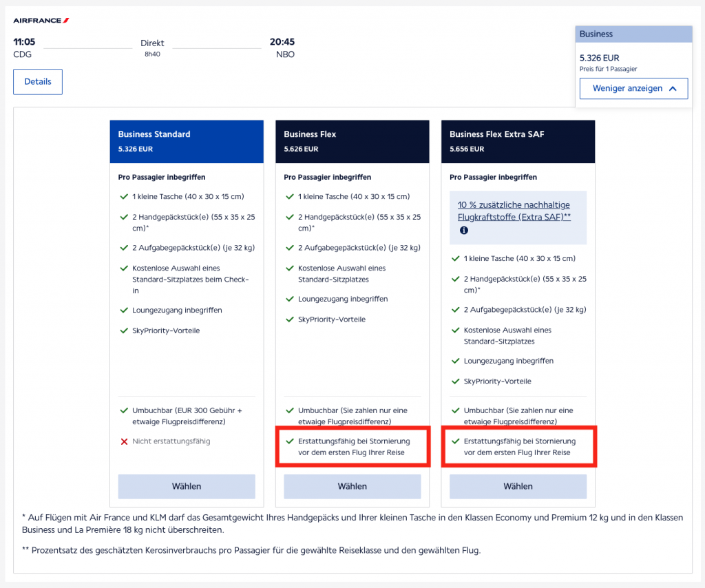Click Erstattungsfähig text in Flex Extra SAF
Screen dimensions: 705x588
tap(520, 447)
